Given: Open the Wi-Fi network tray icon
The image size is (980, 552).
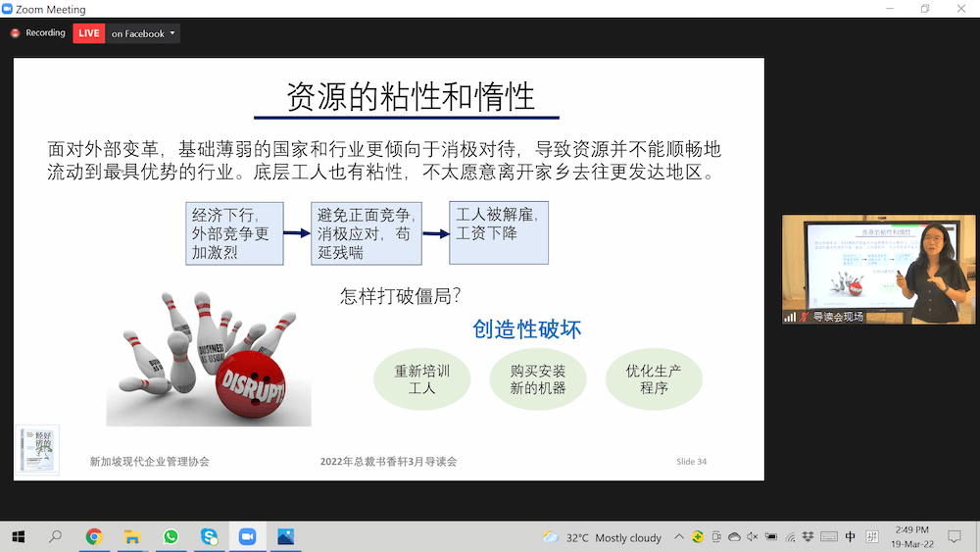Looking at the screenshot, I should click(x=790, y=537).
